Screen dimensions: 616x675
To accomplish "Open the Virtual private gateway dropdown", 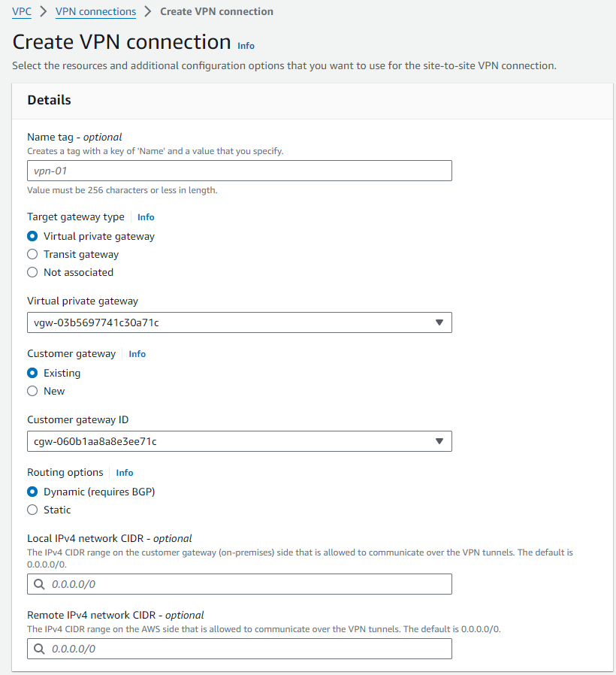I will 239,322.
